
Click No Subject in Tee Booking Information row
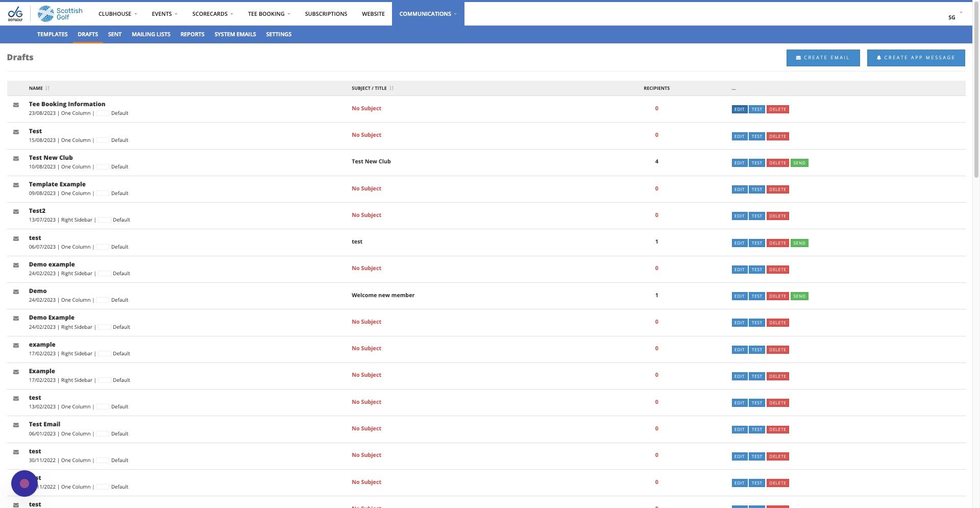(366, 108)
